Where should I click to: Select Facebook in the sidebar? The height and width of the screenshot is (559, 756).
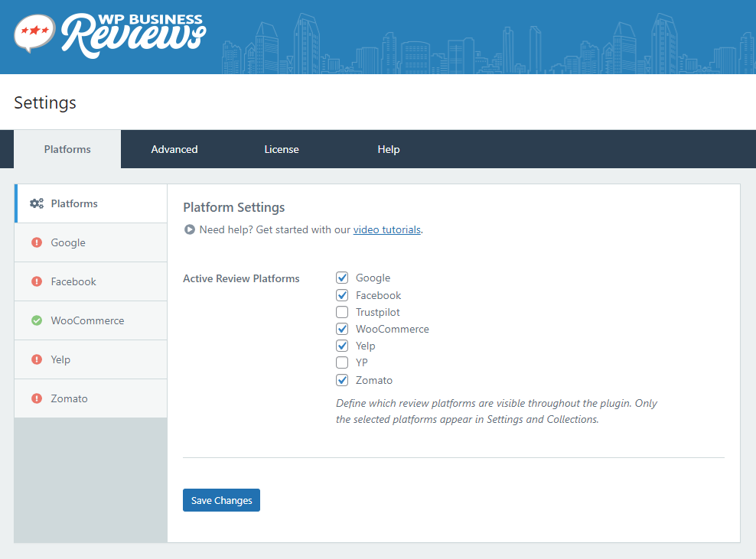pos(73,281)
